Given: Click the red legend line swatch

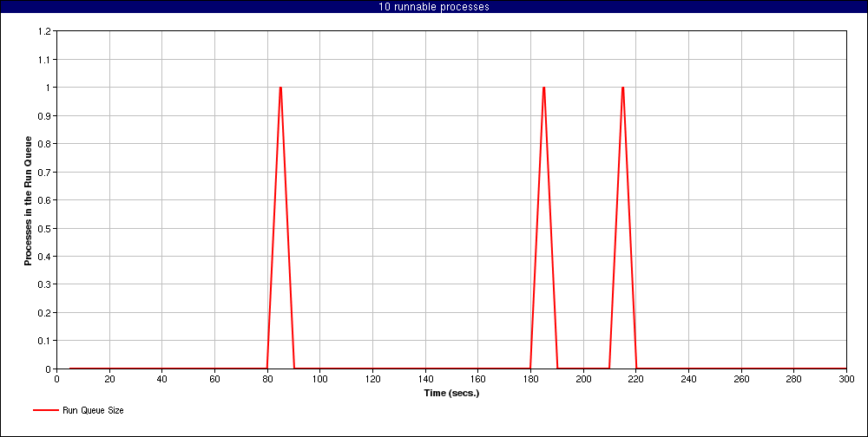Looking at the screenshot, I should pyautogui.click(x=45, y=410).
